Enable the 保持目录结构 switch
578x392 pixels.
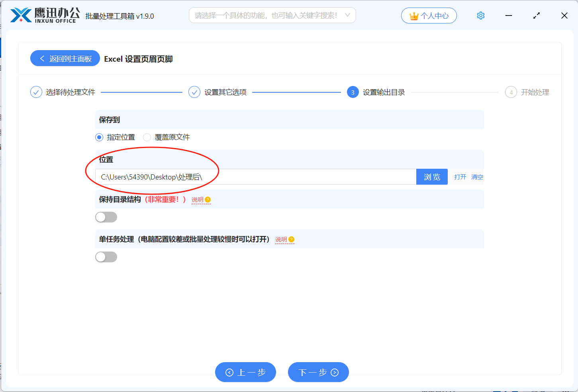106,217
